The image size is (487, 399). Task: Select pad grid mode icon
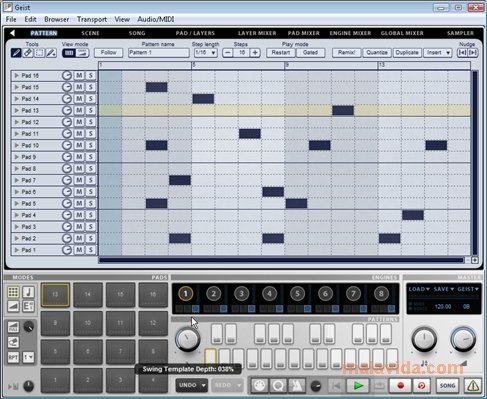click(13, 292)
